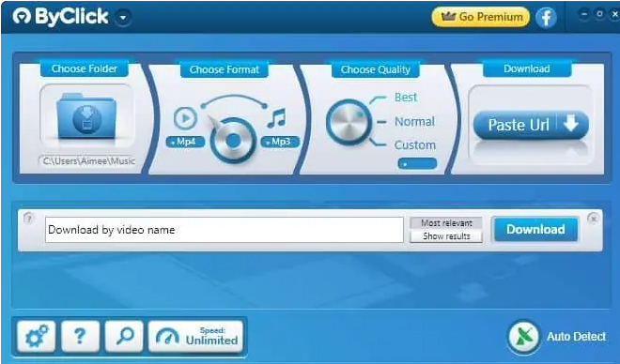Click the quality selector knob
This screenshot has width=620, height=364.
[349, 122]
